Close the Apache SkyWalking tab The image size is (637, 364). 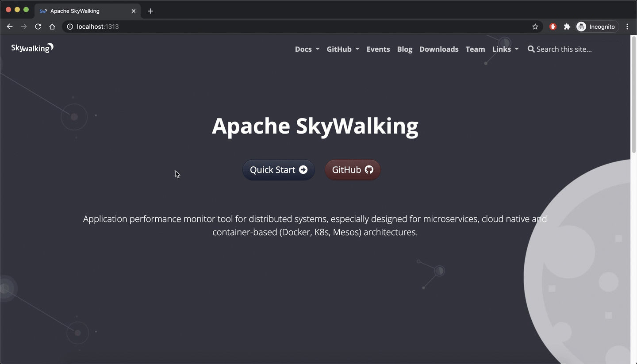coord(134,11)
